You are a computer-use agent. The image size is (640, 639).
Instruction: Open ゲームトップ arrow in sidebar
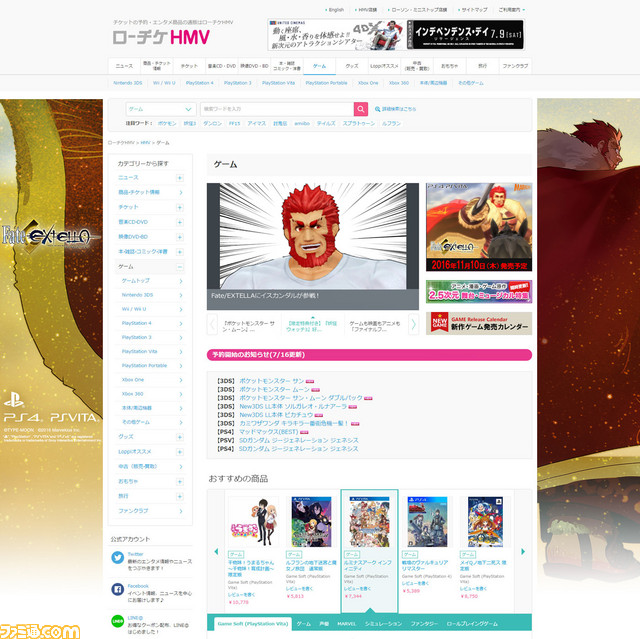(181, 281)
